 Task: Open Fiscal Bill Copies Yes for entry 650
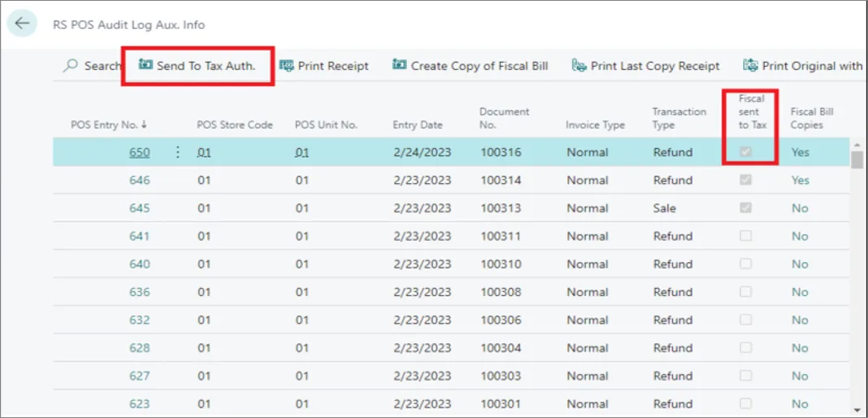(x=800, y=152)
